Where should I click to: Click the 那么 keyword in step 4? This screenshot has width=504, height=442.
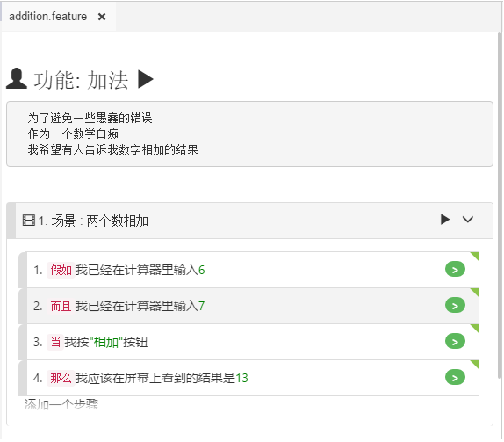61,378
